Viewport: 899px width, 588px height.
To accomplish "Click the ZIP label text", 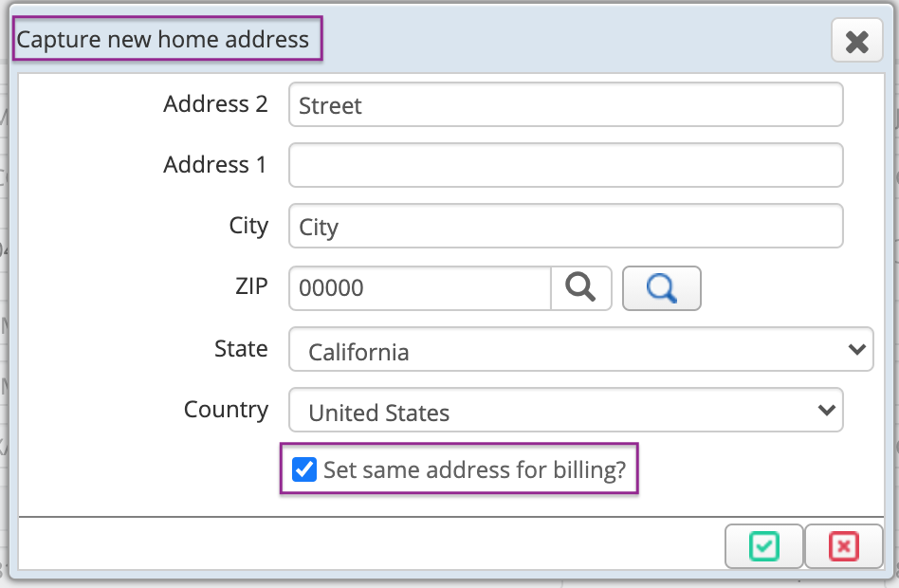I will click(251, 285).
